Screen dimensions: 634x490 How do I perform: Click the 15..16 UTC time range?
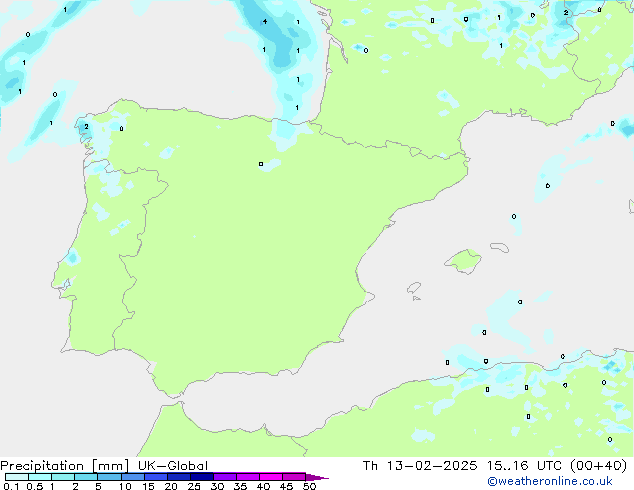(x=524, y=466)
